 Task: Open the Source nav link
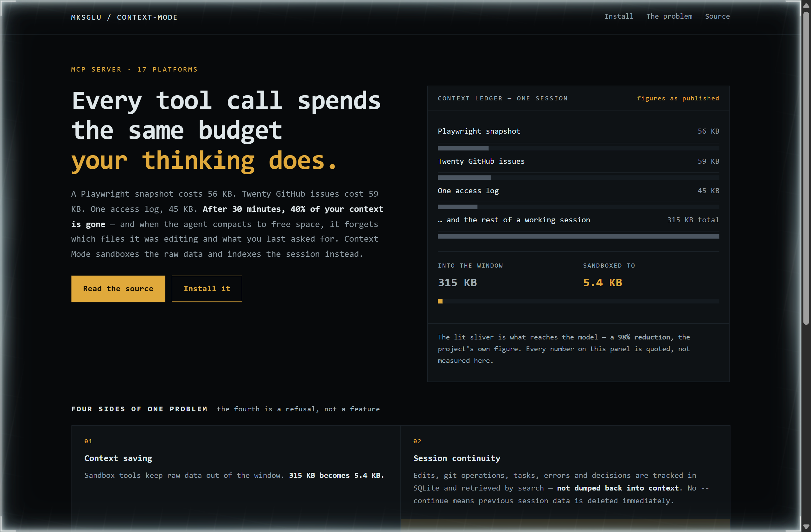click(717, 16)
